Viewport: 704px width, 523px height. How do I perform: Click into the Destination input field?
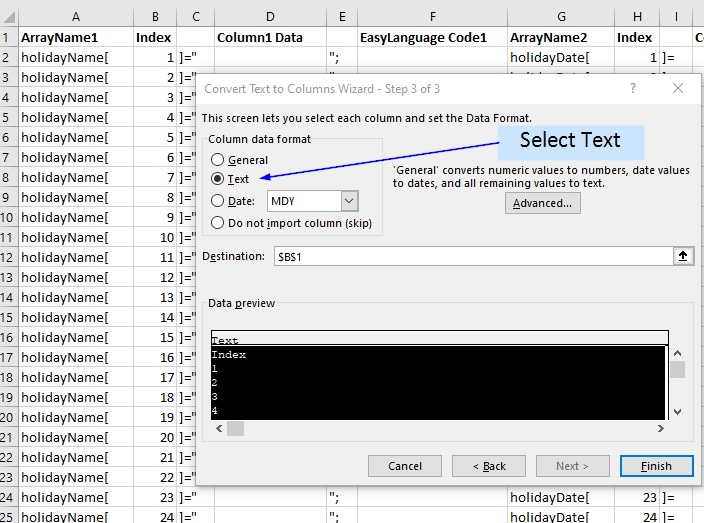[x=470, y=256]
